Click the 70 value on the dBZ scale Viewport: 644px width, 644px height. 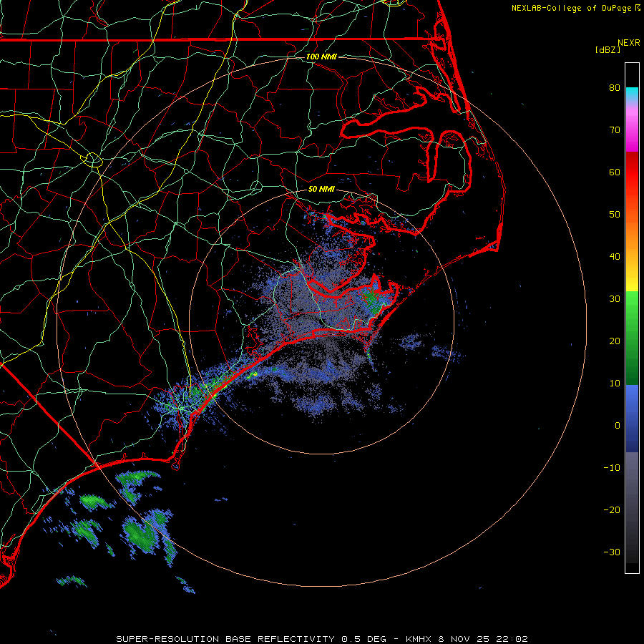(x=615, y=130)
